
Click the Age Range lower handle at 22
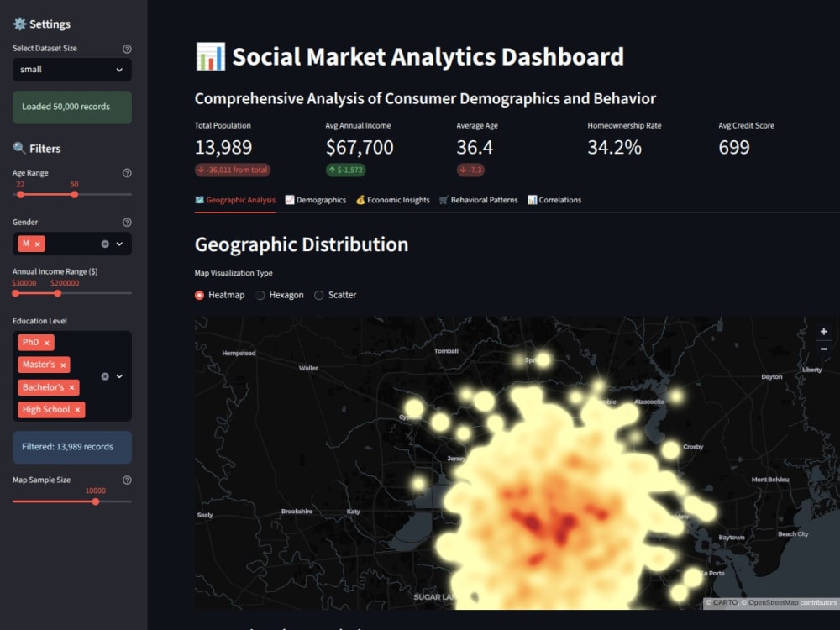pyautogui.click(x=20, y=195)
